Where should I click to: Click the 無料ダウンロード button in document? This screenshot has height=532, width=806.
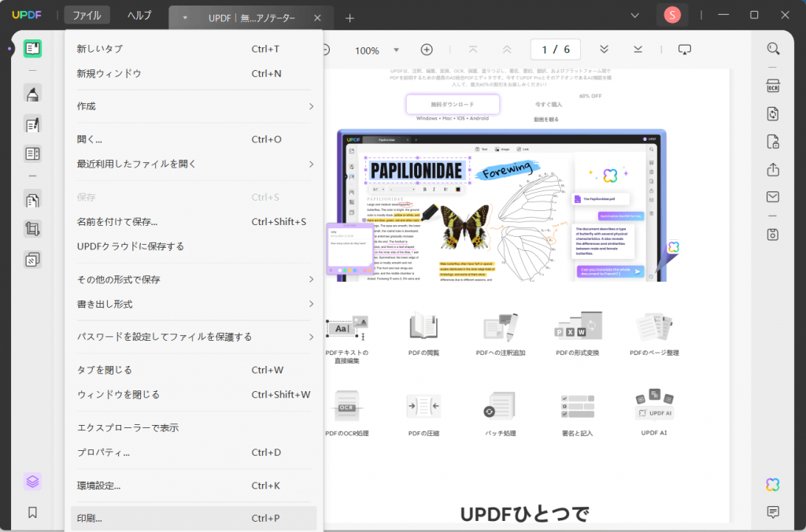(x=453, y=105)
